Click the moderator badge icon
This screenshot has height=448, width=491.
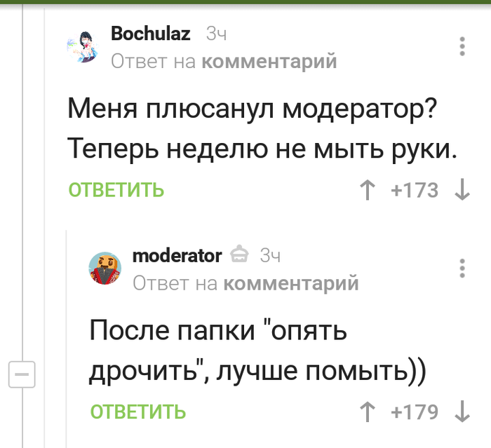click(x=240, y=254)
